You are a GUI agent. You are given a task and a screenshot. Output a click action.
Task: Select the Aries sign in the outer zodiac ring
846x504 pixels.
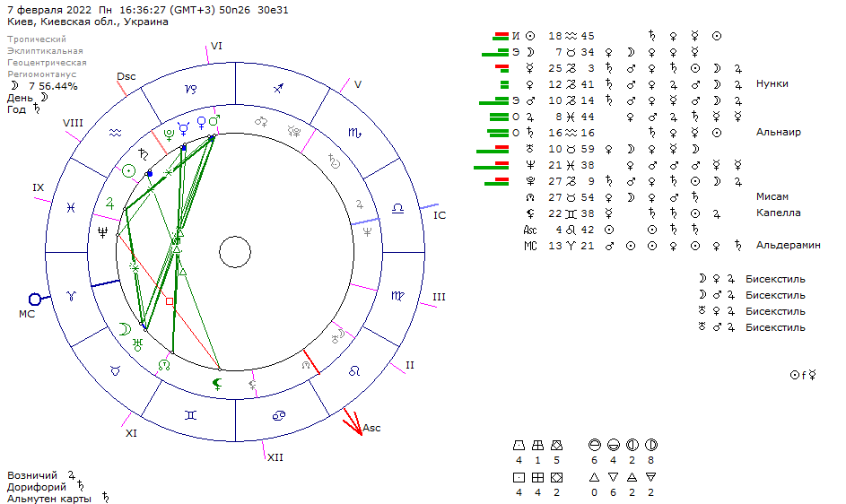[x=71, y=296]
